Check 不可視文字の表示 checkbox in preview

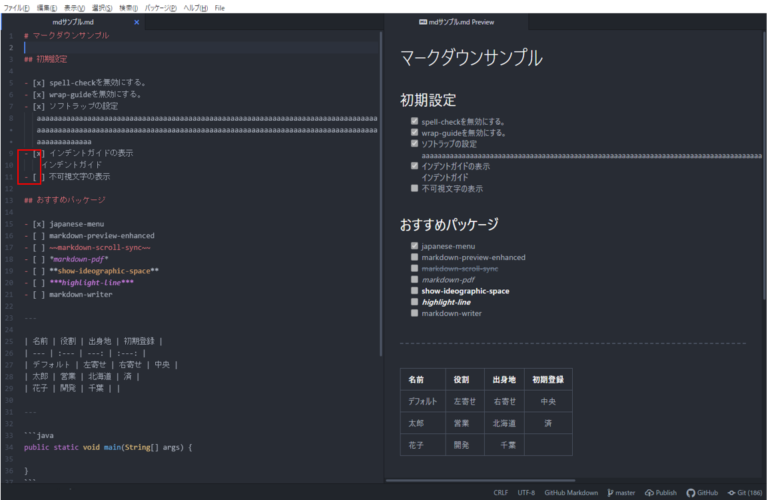(x=414, y=188)
